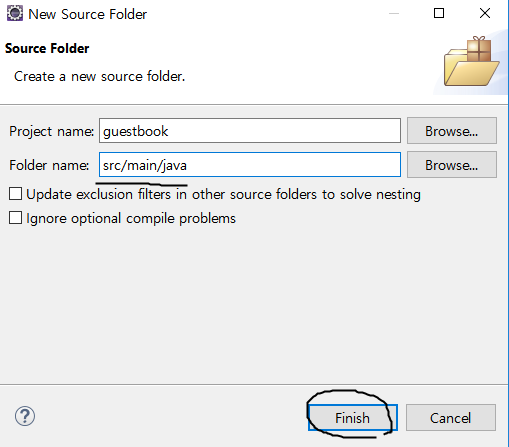Click the Eclipse icon in the title bar
The height and width of the screenshot is (447, 509).
[15, 14]
